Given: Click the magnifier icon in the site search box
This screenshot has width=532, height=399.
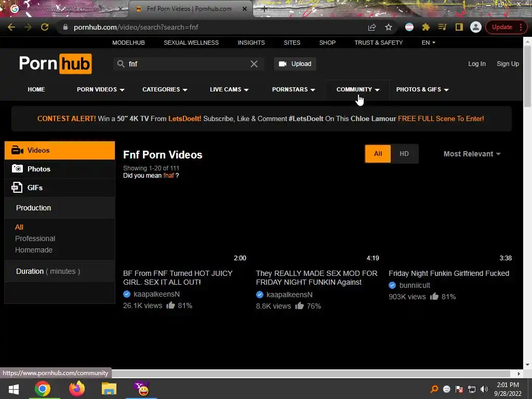Looking at the screenshot, I should [121, 64].
